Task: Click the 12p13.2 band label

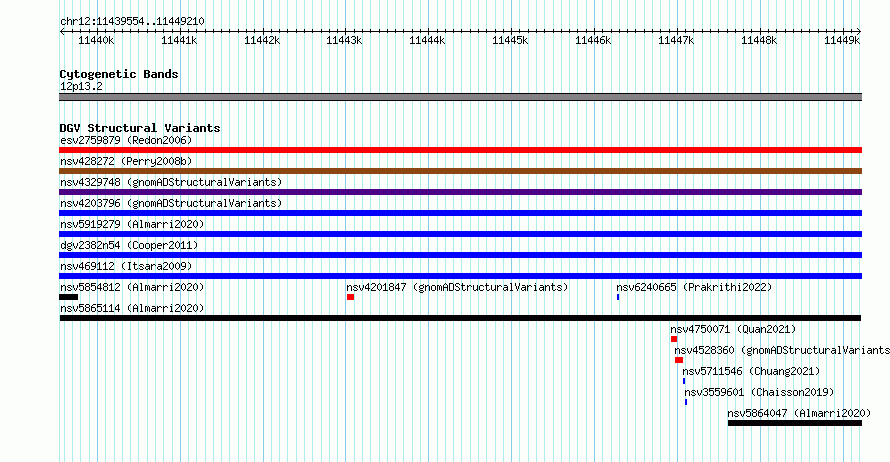Action: tap(81, 86)
